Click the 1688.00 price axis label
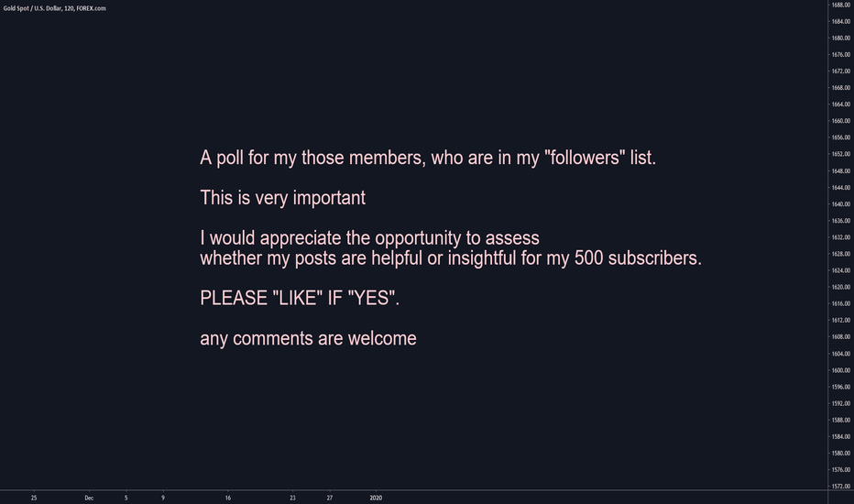Screen dimensions: 854x504 coord(841,5)
